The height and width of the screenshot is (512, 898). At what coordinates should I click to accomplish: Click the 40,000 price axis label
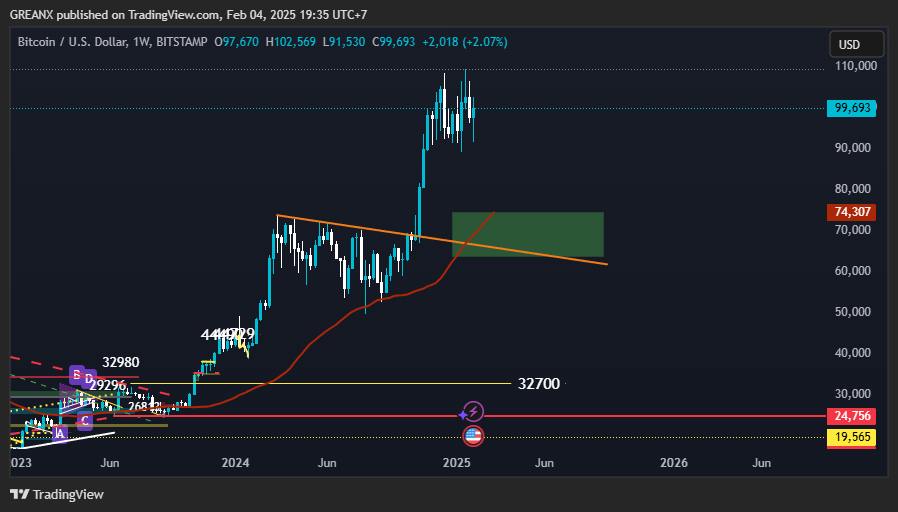[x=853, y=353]
